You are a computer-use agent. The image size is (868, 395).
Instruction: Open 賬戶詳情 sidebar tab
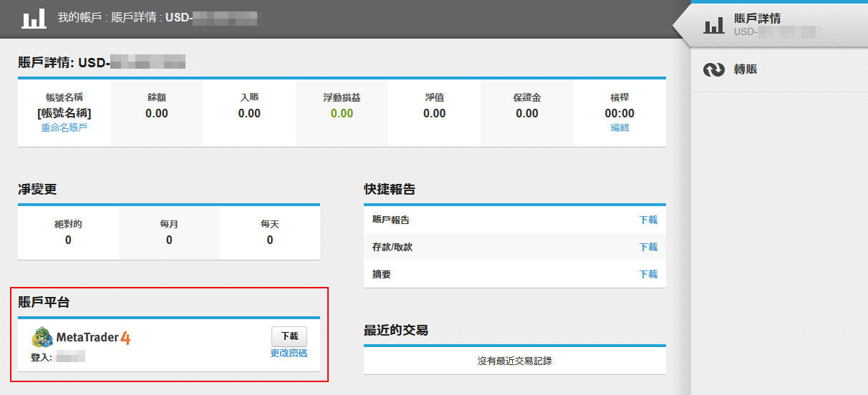point(779,25)
